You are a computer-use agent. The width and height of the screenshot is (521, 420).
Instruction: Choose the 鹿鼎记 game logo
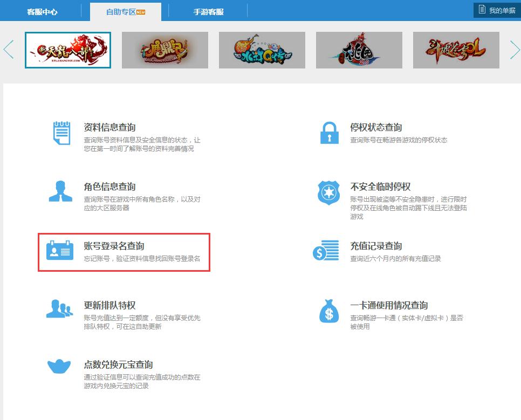[x=164, y=50]
